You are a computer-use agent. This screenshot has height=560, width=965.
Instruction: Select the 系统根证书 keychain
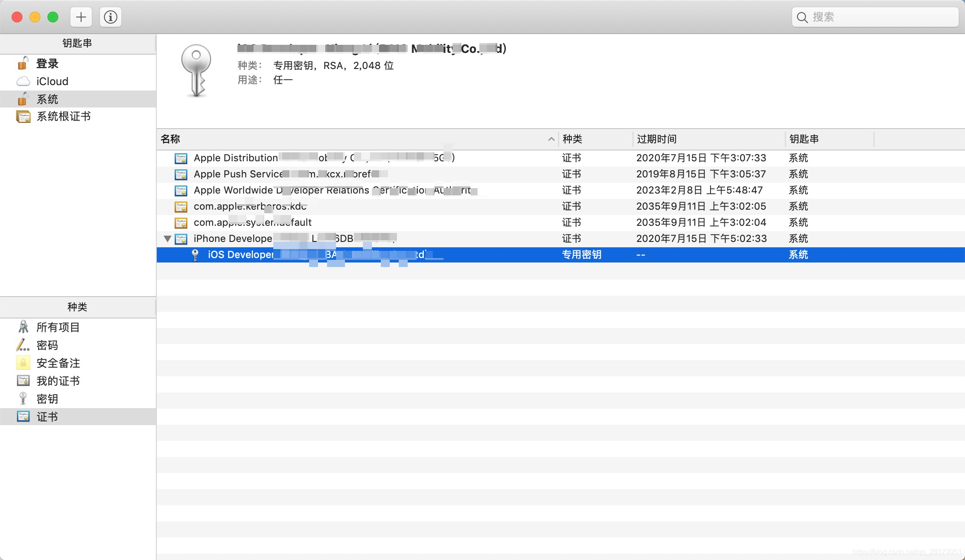(x=78, y=116)
